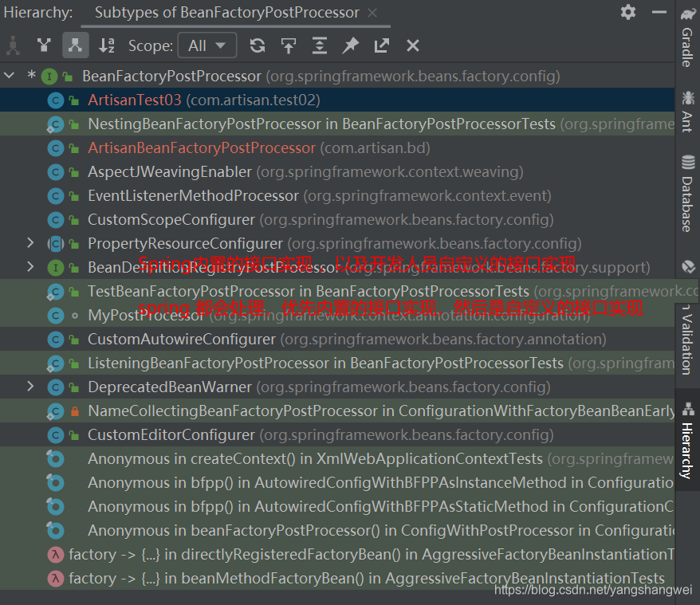Viewport: 700px width, 605px height.
Task: Open the Ant tool window
Action: click(686, 110)
